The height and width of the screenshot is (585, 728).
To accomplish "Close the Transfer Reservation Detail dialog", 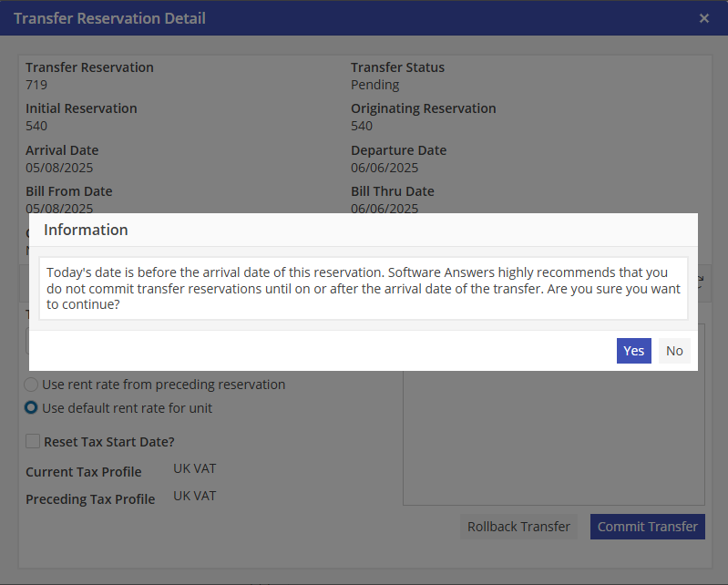I will (703, 18).
